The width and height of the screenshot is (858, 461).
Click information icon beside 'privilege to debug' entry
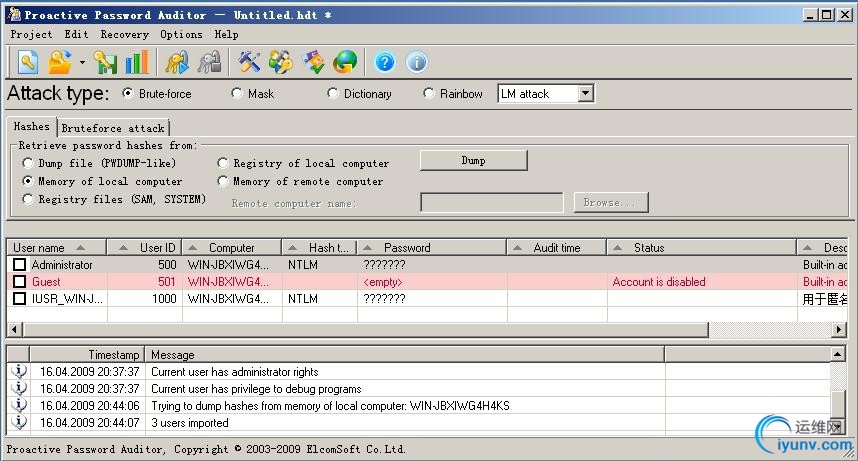point(19,388)
